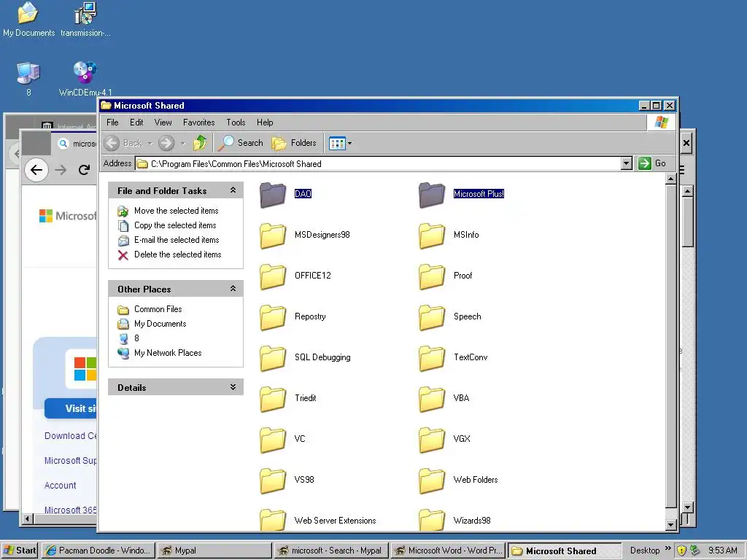Viewport: 747px width, 560px height.
Task: Click back arrow in Mypal browser window
Action: [x=36, y=170]
